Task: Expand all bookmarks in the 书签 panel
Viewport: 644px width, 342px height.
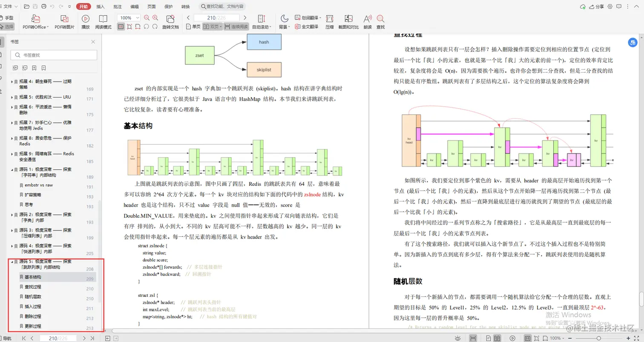Action: tap(16, 68)
